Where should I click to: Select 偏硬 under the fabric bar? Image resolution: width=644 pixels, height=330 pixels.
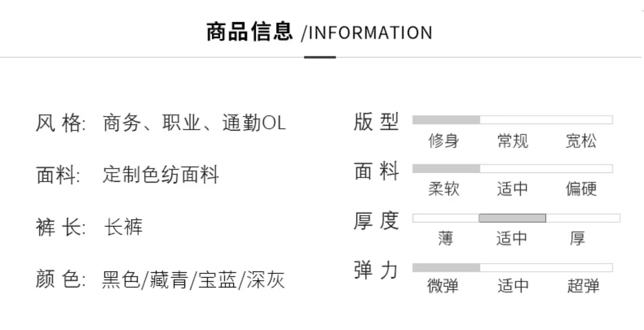tap(581, 189)
